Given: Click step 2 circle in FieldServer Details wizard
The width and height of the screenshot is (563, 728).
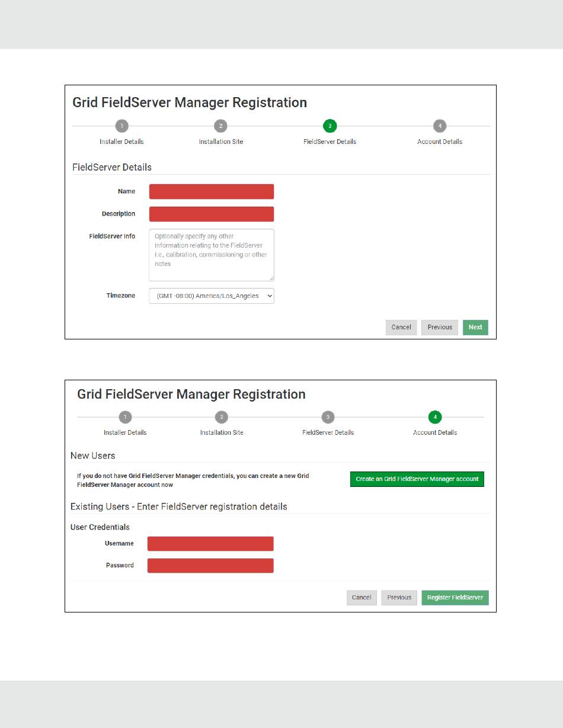Looking at the screenshot, I should (x=220, y=126).
